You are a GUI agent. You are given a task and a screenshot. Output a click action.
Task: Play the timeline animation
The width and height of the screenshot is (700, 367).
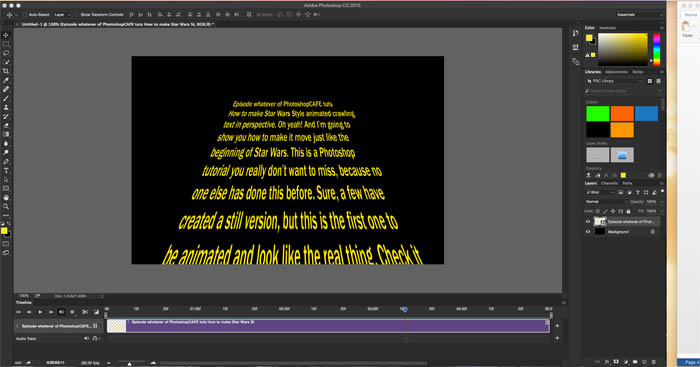coord(40,312)
